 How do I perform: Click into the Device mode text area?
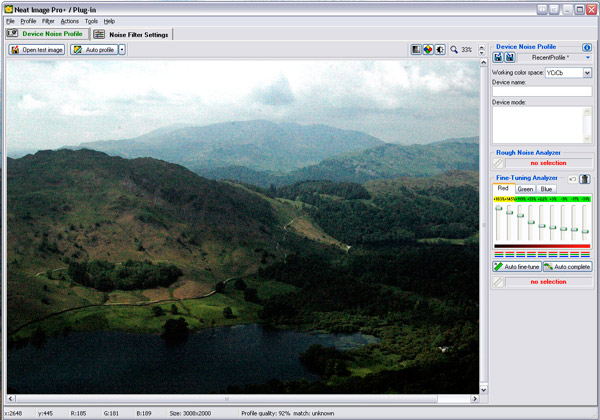(537, 125)
